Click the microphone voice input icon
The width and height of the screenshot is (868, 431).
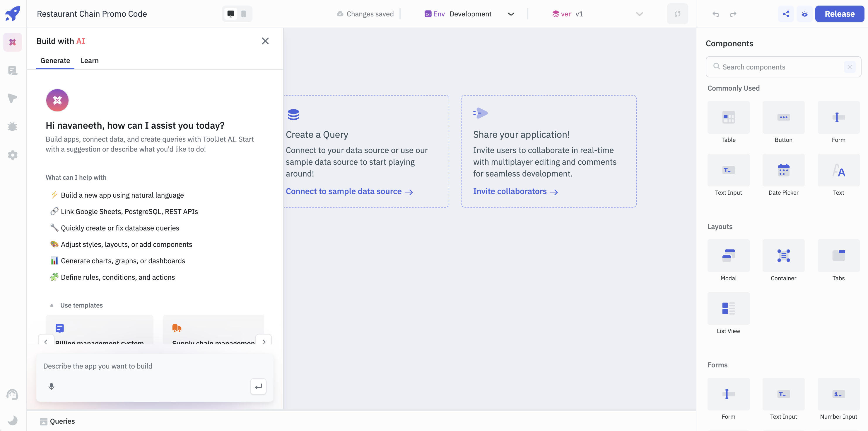coord(51,386)
